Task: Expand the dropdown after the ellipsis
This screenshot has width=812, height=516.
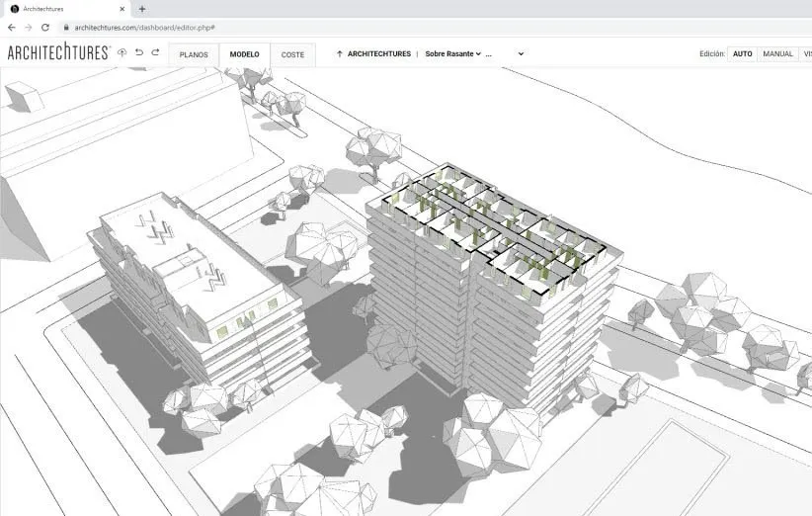Action: click(521, 54)
